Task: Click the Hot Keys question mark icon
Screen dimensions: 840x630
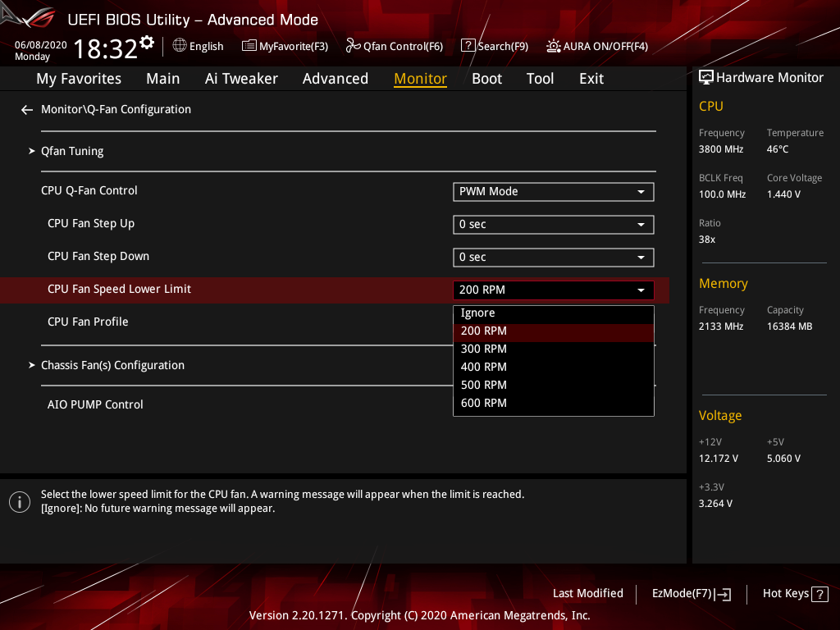Action: coord(819,594)
